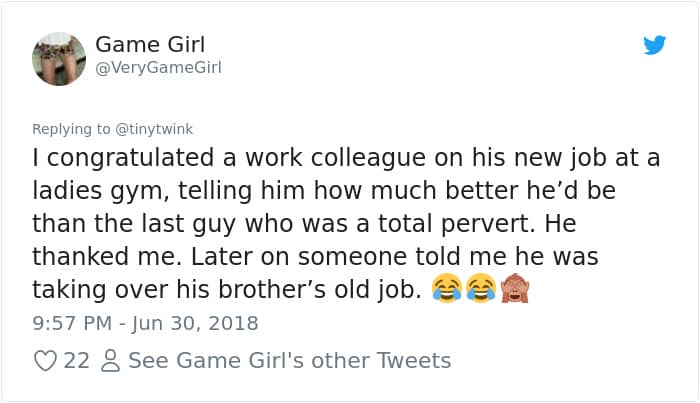
Task: Open the 9:57 PM - Jun 30, 2018 timestamp
Action: (145, 323)
